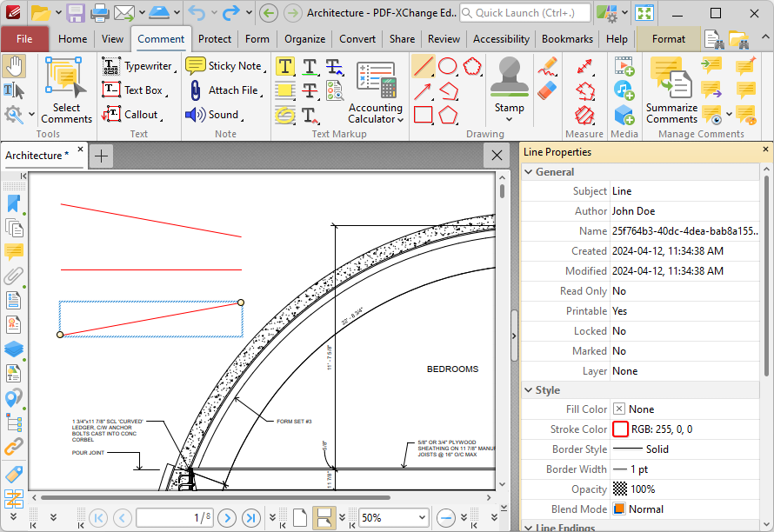Open the Stamp dropdown arrow
Image resolution: width=774 pixels, height=532 pixels.
510,119
